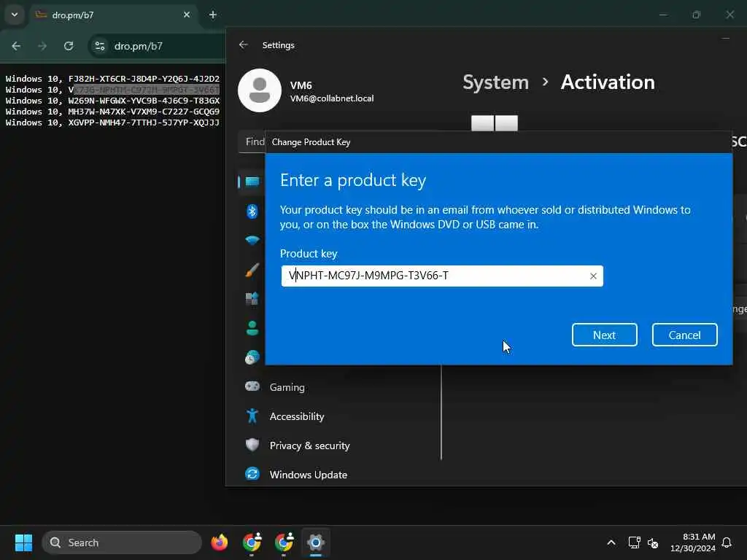Open Accessibility settings category
The width and height of the screenshot is (747, 560).
[297, 416]
